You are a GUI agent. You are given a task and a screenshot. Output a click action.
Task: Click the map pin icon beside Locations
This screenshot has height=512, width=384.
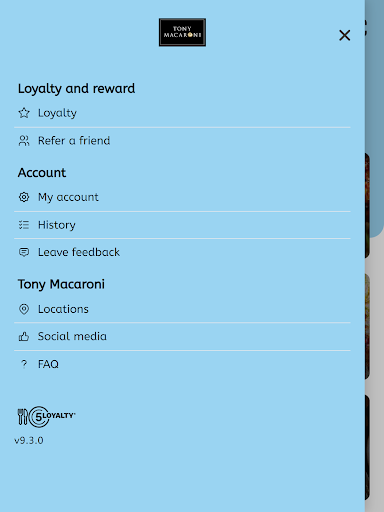point(24,309)
